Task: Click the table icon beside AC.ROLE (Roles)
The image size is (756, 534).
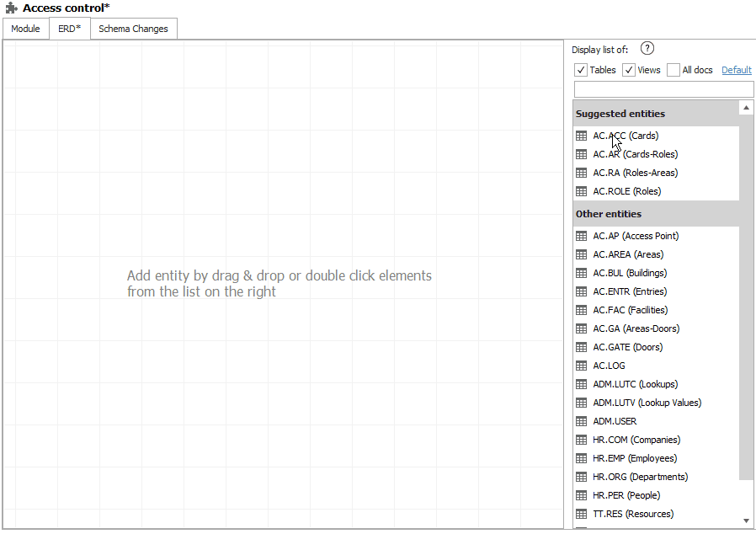Action: click(x=581, y=190)
